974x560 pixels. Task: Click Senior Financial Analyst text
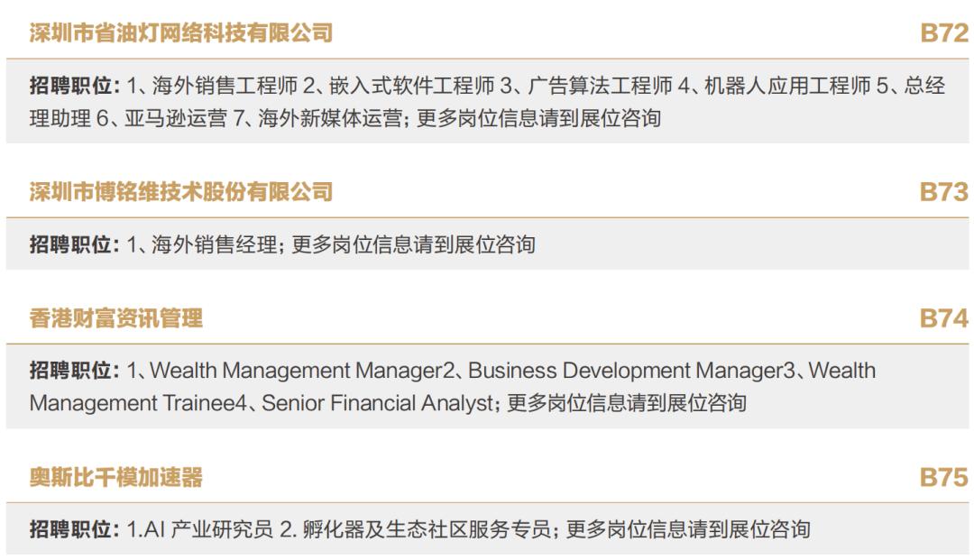[x=378, y=404]
